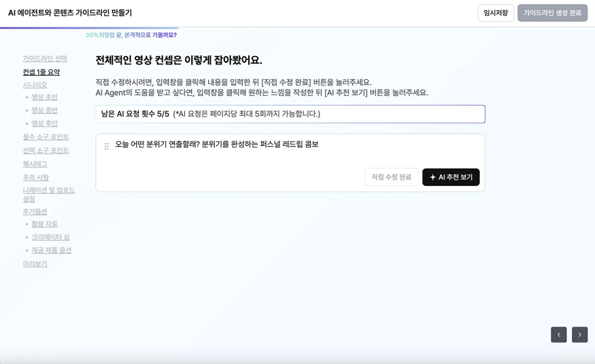This screenshot has width=595, height=364.
Task: Jump to 크리에이터 상 sub-item
Action: 50,237
